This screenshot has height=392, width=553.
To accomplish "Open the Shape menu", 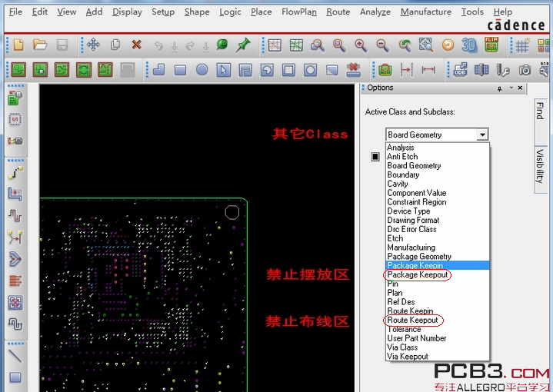I will point(197,12).
